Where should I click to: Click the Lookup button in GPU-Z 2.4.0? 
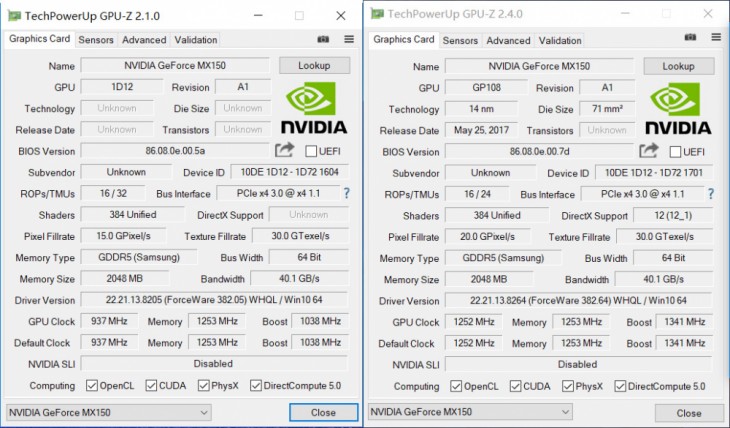[x=678, y=66]
